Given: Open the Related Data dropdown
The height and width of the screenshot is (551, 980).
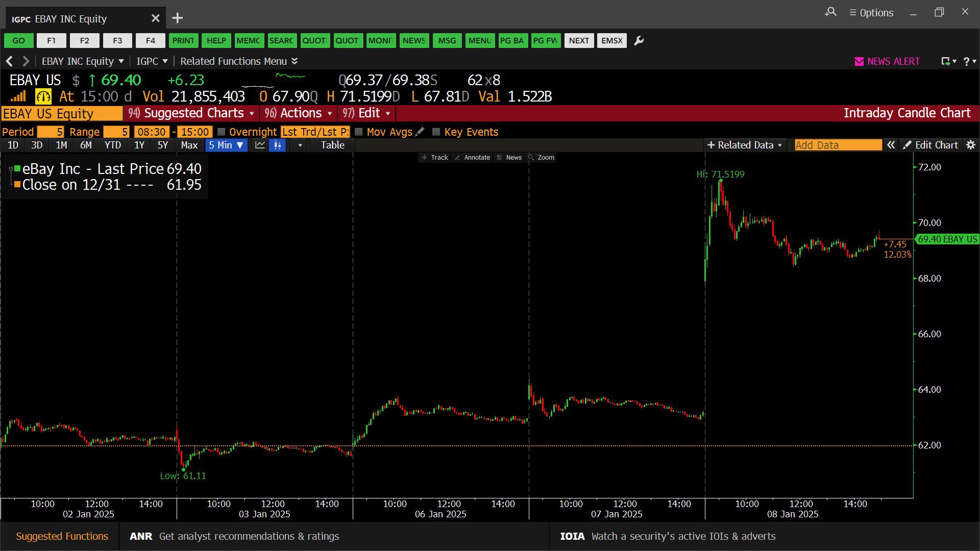Looking at the screenshot, I should point(745,145).
